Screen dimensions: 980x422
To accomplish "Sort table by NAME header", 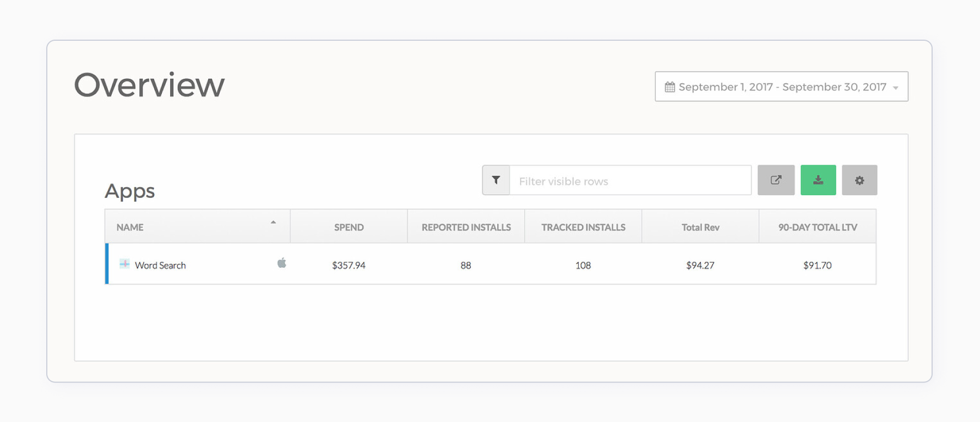I will (x=130, y=227).
